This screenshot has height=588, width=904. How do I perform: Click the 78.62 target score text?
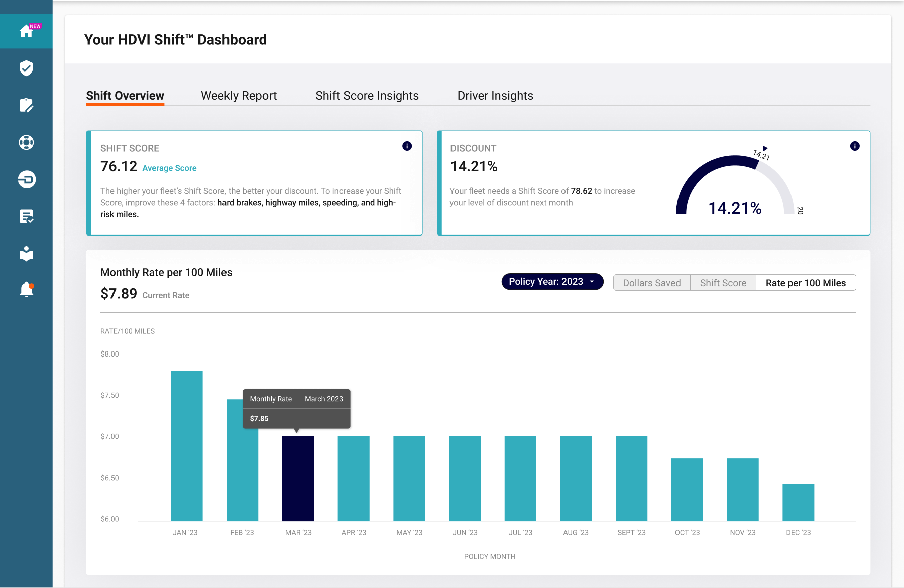[582, 191]
